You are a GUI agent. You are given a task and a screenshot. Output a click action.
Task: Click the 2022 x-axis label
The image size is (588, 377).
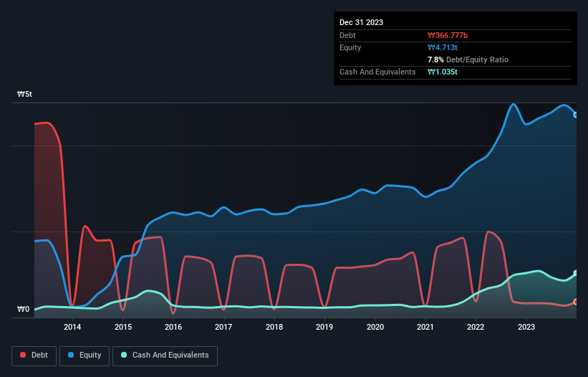pos(476,327)
